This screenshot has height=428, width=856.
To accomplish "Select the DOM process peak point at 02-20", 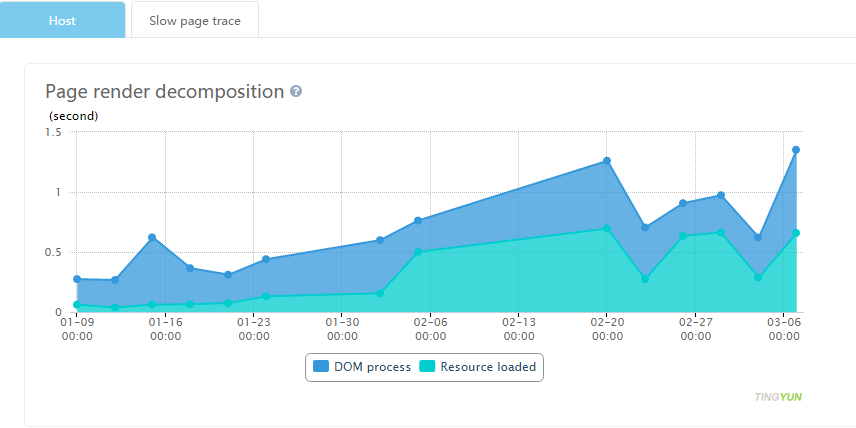I will pos(607,161).
